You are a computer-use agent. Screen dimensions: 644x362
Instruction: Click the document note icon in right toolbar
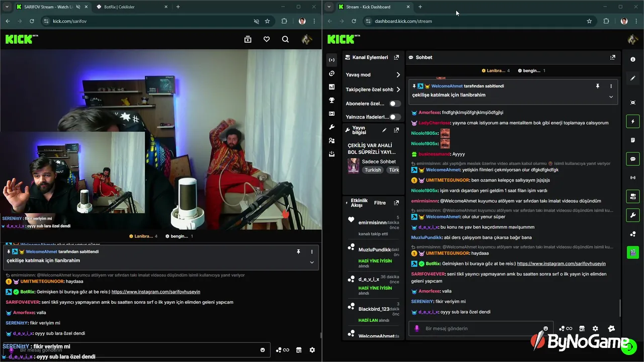click(x=633, y=140)
